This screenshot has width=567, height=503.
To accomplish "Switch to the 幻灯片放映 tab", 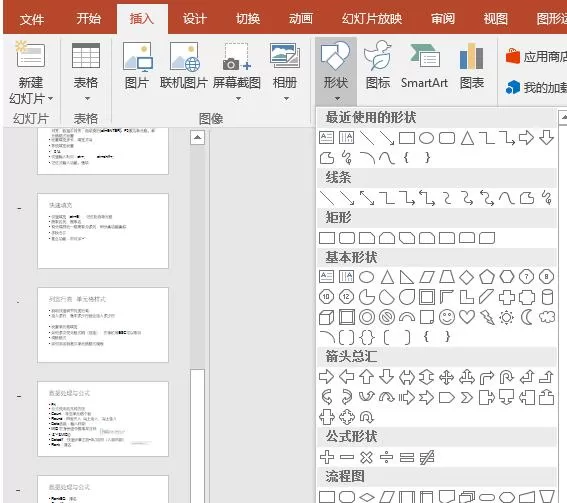I will coord(372,18).
